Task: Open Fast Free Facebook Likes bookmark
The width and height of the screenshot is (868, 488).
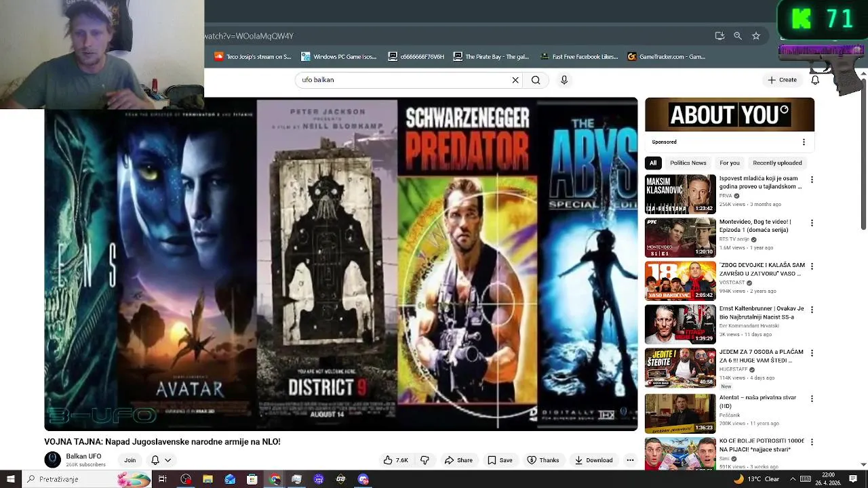Action: coord(579,57)
